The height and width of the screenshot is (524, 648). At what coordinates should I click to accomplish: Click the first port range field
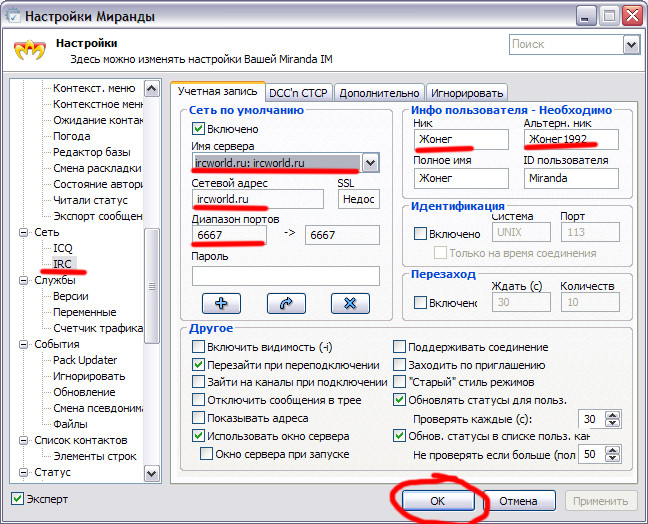[x=229, y=235]
